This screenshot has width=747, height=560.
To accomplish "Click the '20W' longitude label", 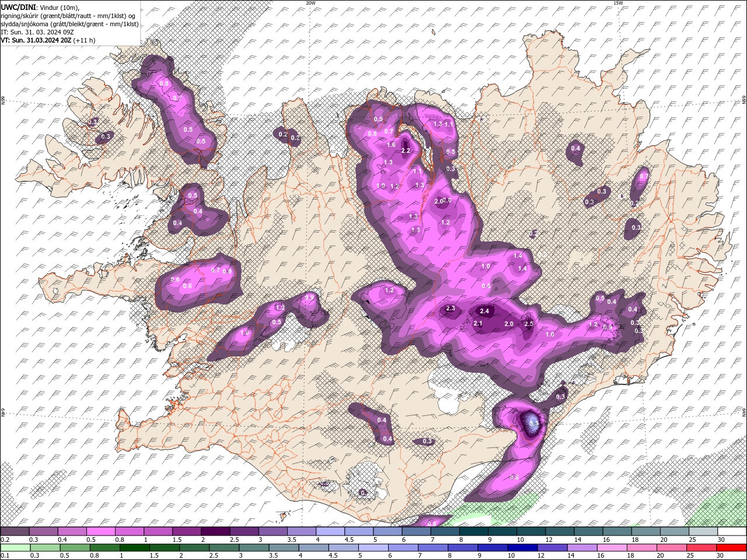I will click(310, 3).
